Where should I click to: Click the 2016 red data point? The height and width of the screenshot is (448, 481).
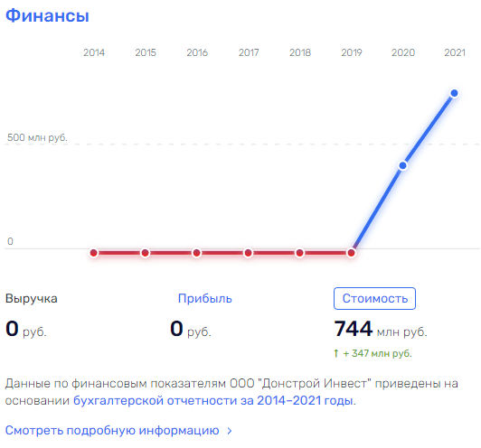(196, 253)
